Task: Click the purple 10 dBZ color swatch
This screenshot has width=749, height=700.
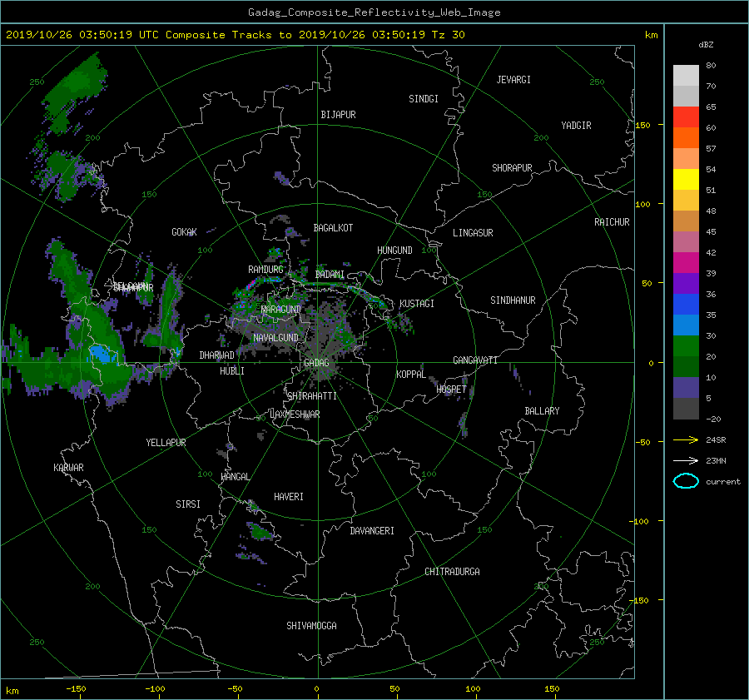Action: (686, 388)
